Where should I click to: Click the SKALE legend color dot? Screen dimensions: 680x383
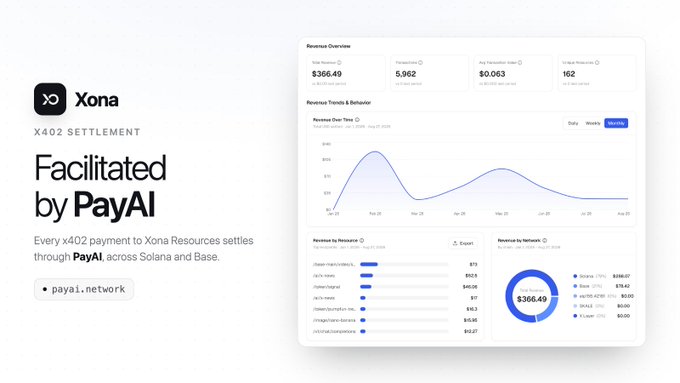click(575, 306)
